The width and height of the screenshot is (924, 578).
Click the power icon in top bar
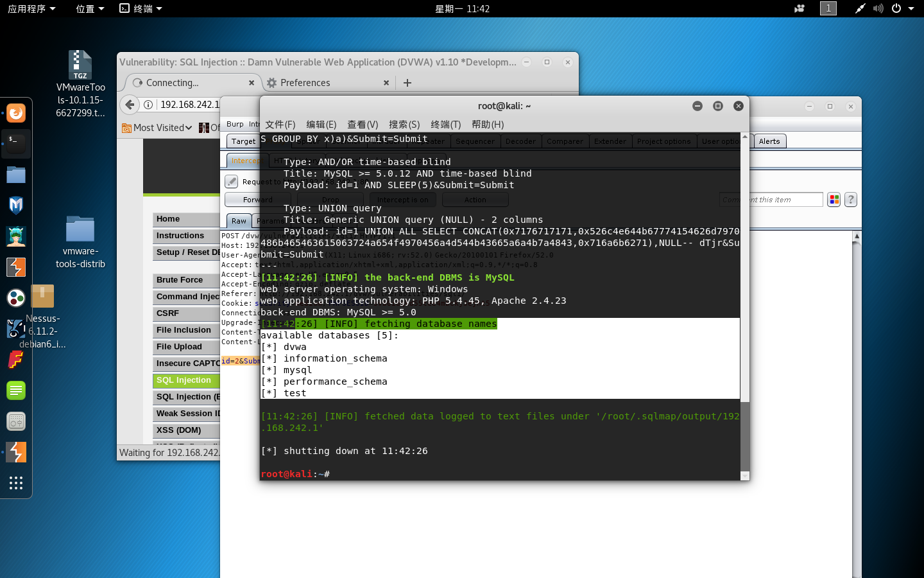coord(896,8)
